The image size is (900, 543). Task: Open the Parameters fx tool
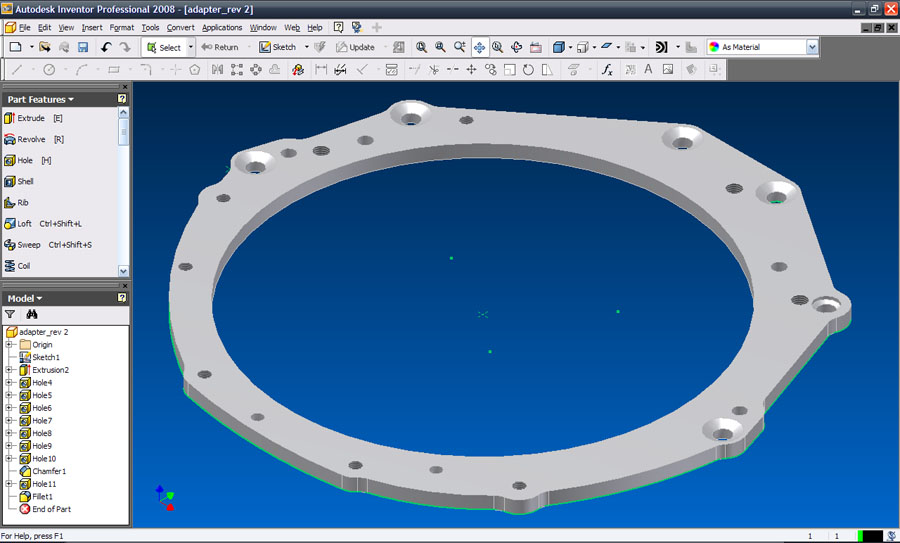[x=607, y=70]
